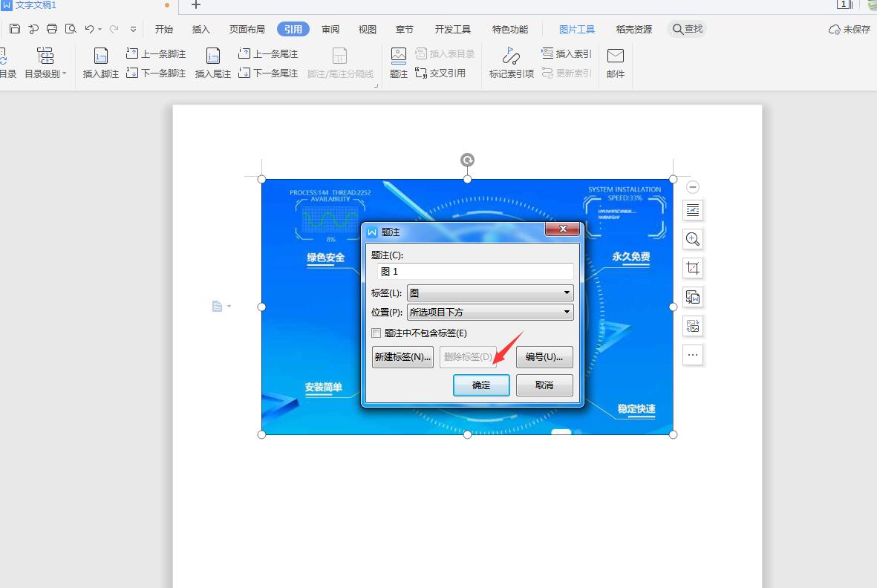Click the 新建标签(N)... button

coord(402,356)
